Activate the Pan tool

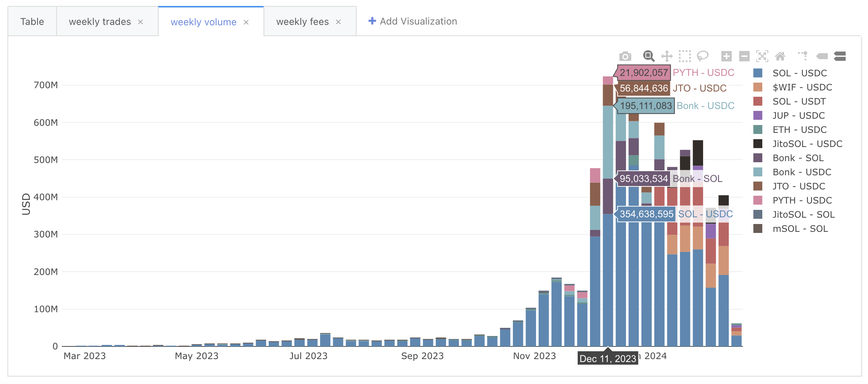click(x=667, y=56)
